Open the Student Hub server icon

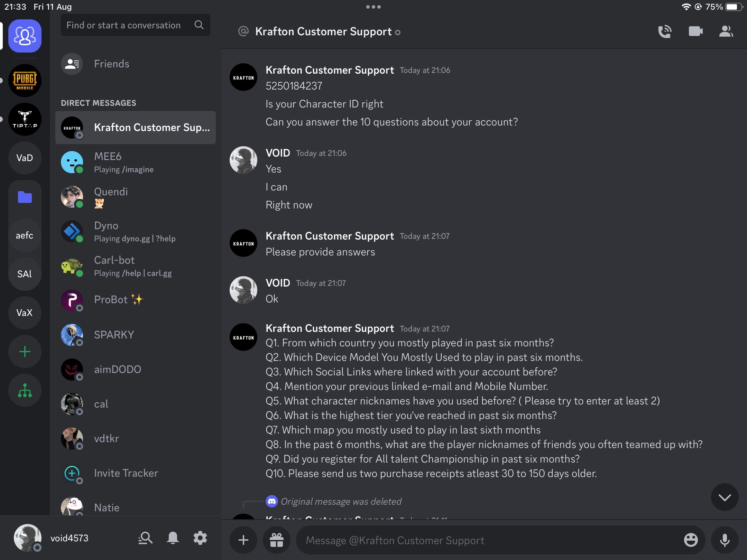tap(25, 391)
